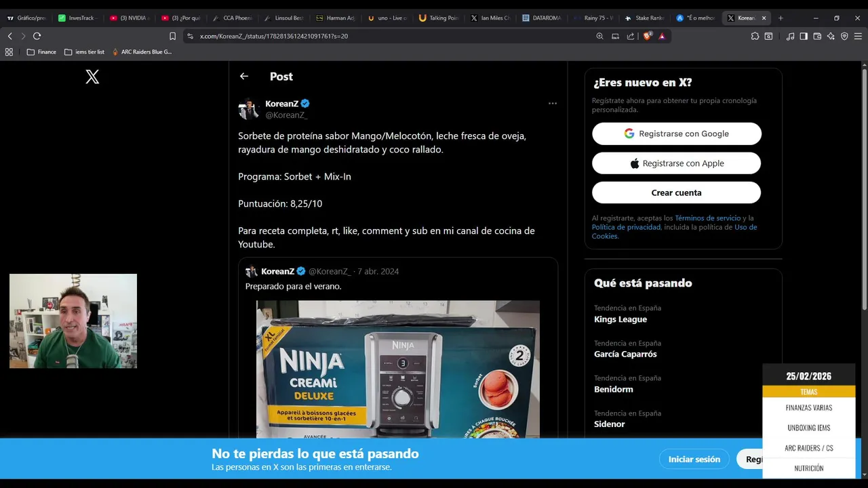Reload the page with refresh icon
Screen dimensions: 868x488
click(37, 36)
